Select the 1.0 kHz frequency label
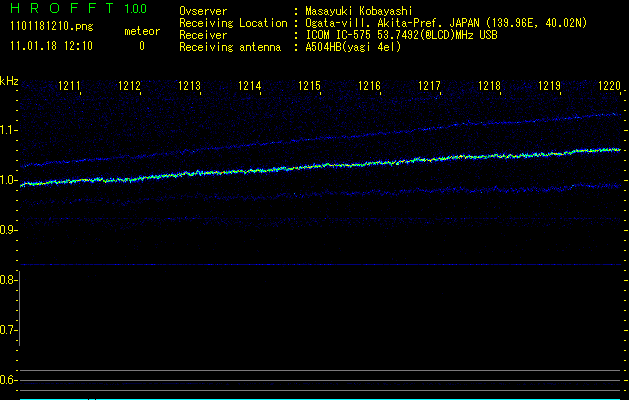This screenshot has width=629, height=400. point(9,181)
